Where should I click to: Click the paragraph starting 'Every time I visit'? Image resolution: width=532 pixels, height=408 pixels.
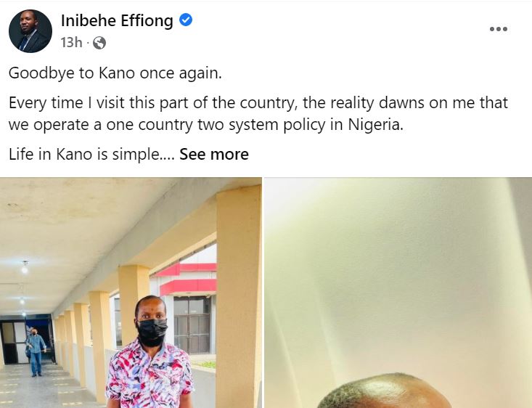pos(258,113)
